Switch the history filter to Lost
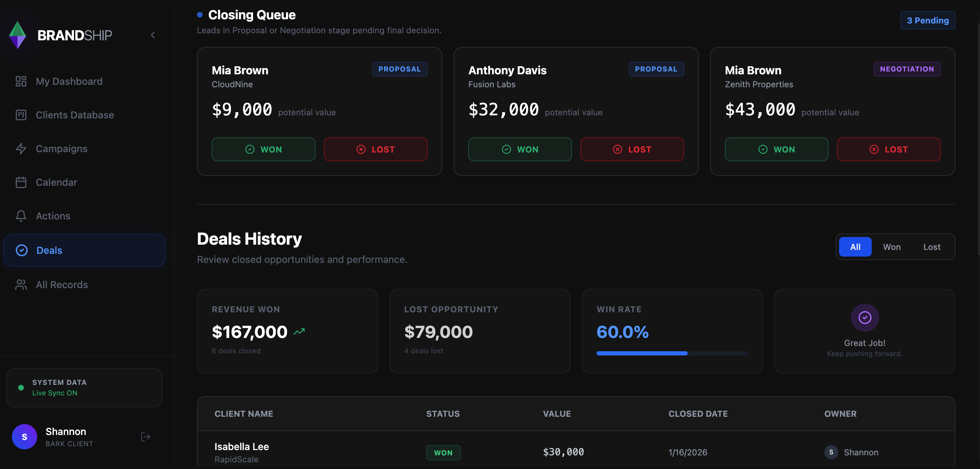 [x=931, y=247]
